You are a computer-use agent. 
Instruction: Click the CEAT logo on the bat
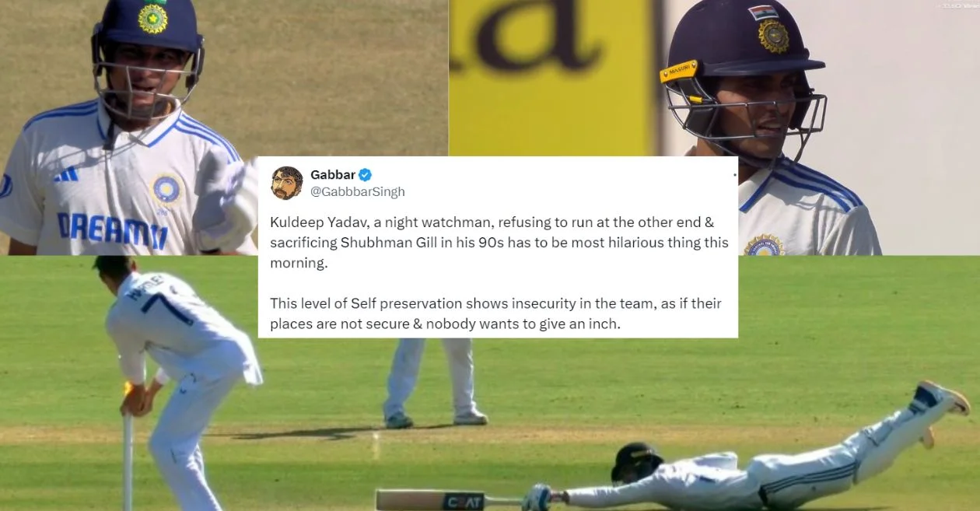[464, 502]
